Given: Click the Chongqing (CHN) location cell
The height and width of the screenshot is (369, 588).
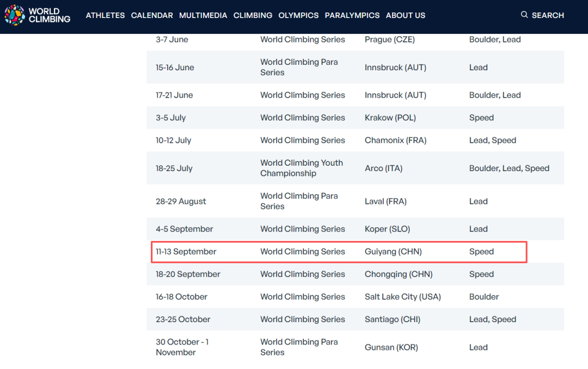Looking at the screenshot, I should [399, 274].
